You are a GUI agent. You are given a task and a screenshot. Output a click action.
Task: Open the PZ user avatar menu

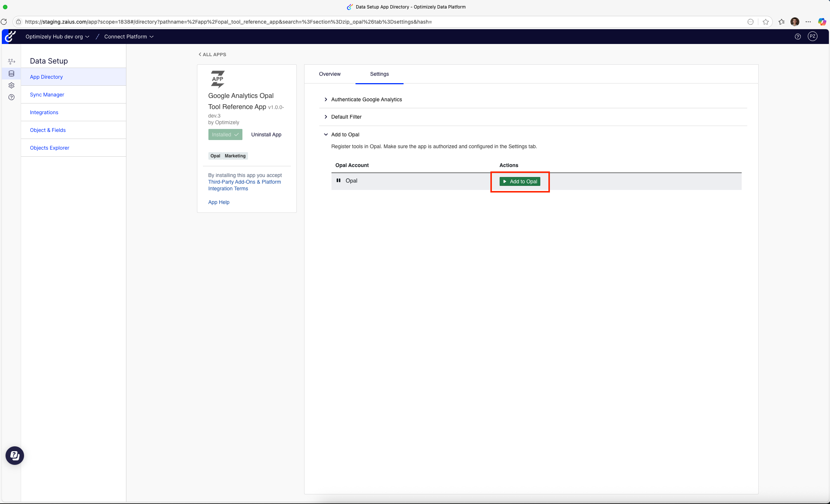tap(812, 36)
